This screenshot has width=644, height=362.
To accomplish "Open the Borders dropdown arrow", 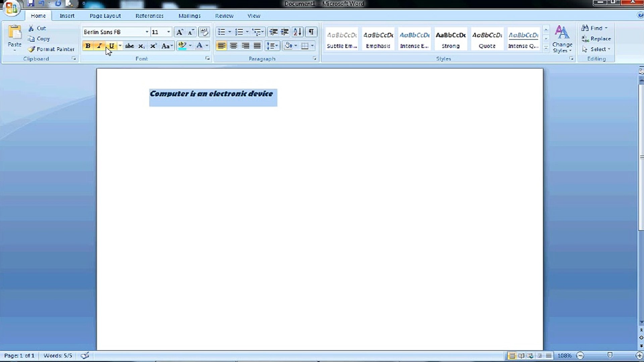I will tap(312, 46).
